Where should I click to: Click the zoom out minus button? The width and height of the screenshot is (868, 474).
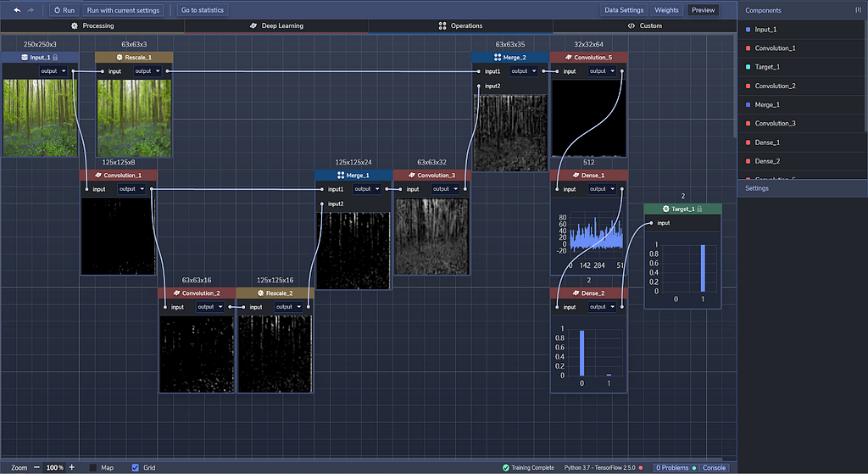point(36,467)
